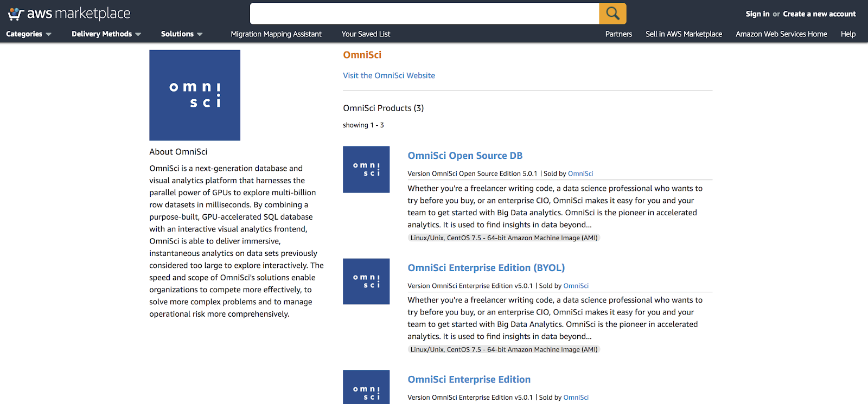Open the Solutions dropdown menu
Screen dimensions: 868x404
point(182,34)
